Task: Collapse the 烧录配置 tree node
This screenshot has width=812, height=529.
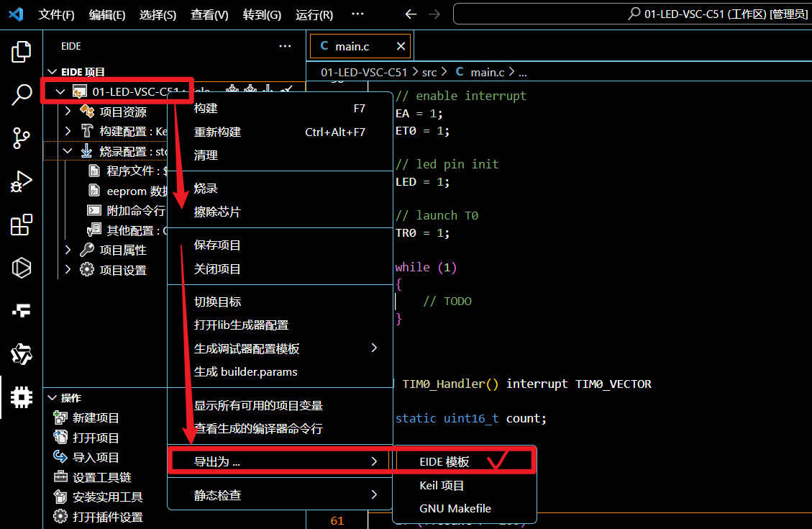Action: (x=68, y=151)
